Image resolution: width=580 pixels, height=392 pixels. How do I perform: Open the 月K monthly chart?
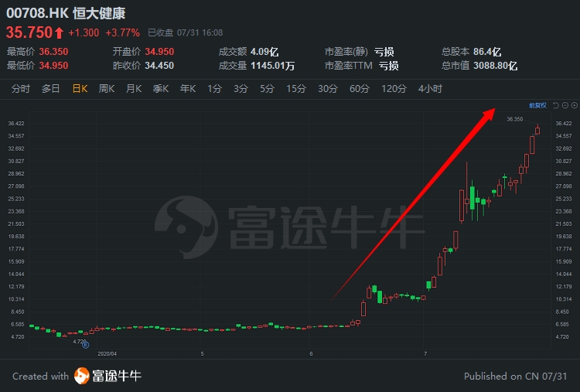[x=134, y=89]
